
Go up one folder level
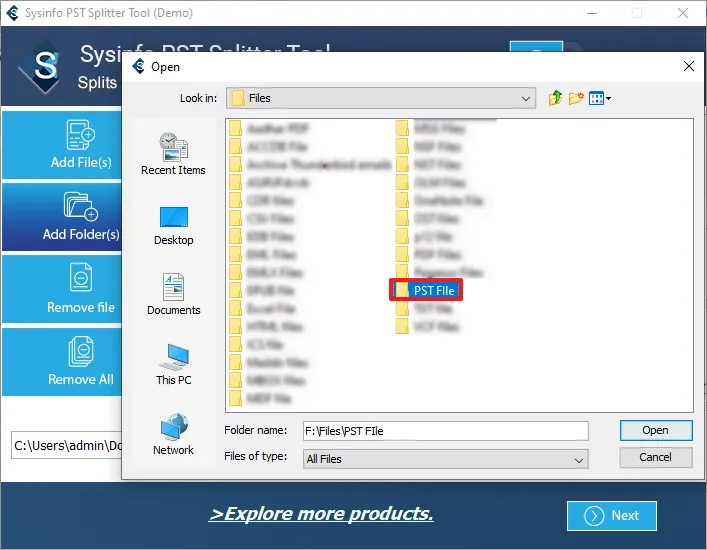point(555,98)
